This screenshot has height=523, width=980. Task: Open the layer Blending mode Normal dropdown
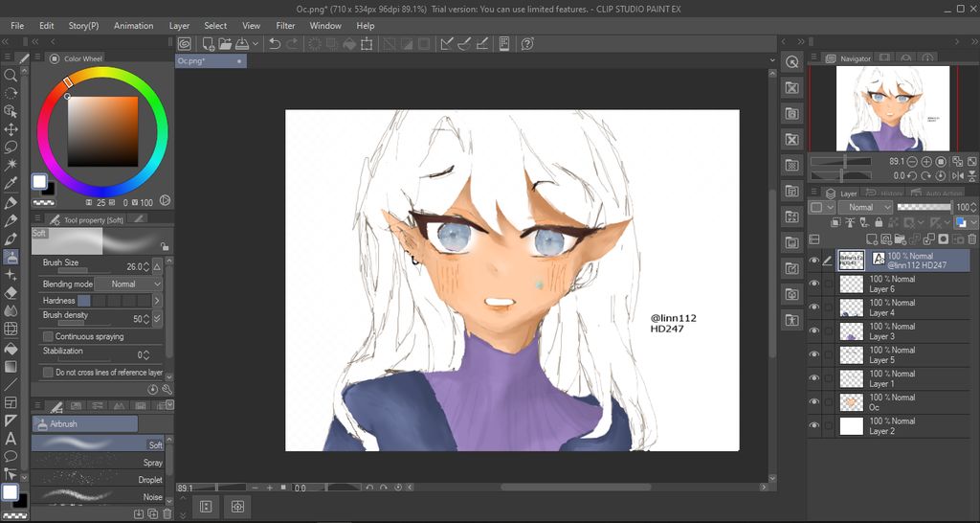point(865,207)
